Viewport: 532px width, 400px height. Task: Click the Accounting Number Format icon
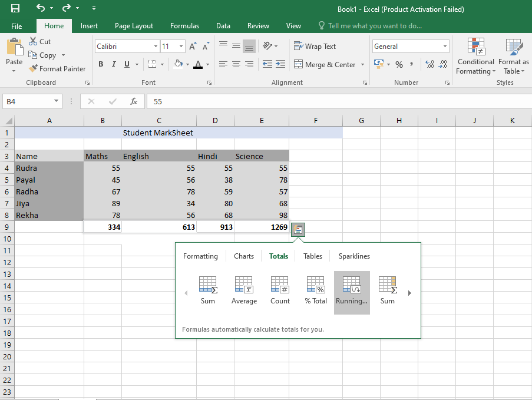tap(379, 64)
